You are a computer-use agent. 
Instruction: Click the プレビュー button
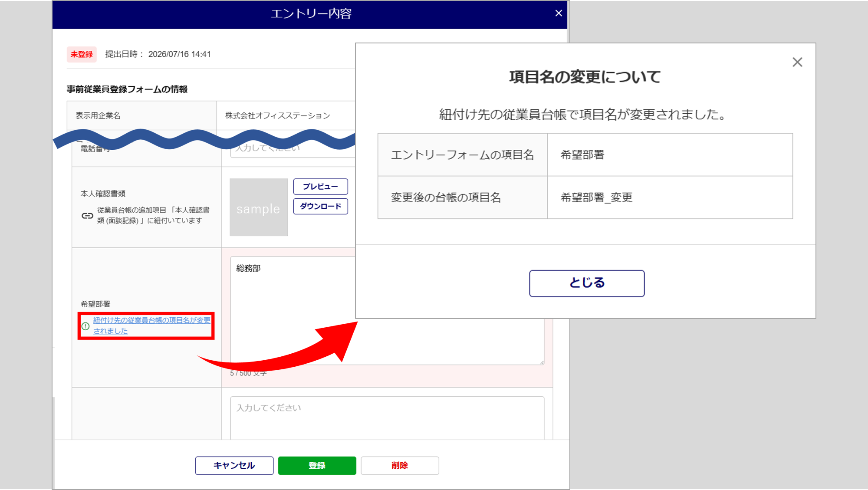pos(320,187)
